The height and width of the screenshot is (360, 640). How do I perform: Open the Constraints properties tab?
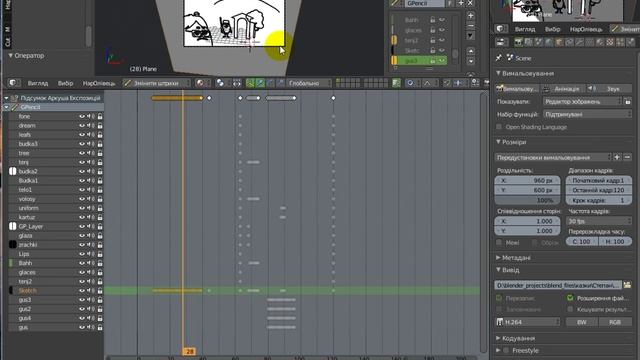[x=569, y=42]
